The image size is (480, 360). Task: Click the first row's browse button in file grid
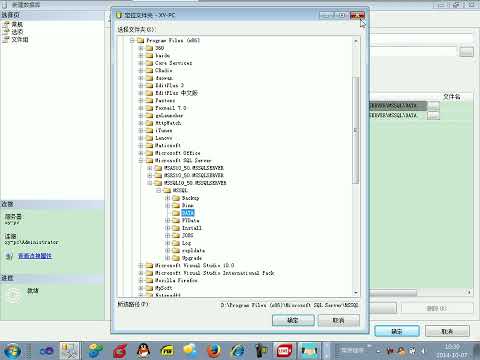[x=433, y=106]
